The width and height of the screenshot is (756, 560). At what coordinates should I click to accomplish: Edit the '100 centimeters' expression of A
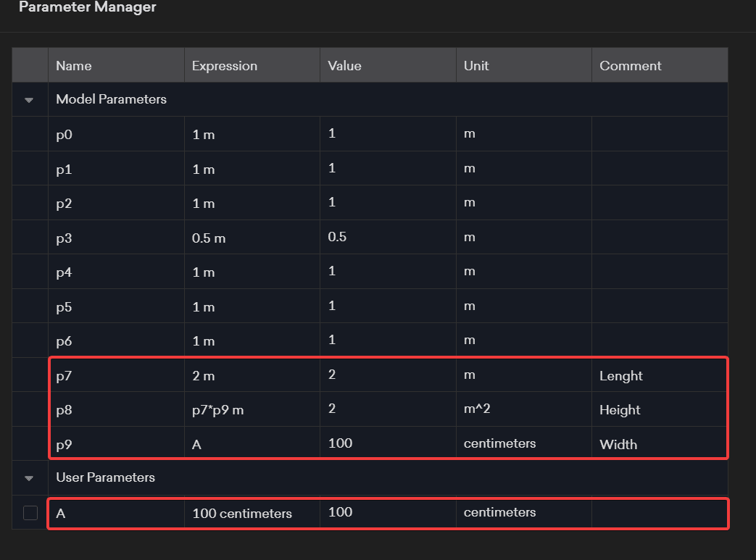pyautogui.click(x=241, y=514)
